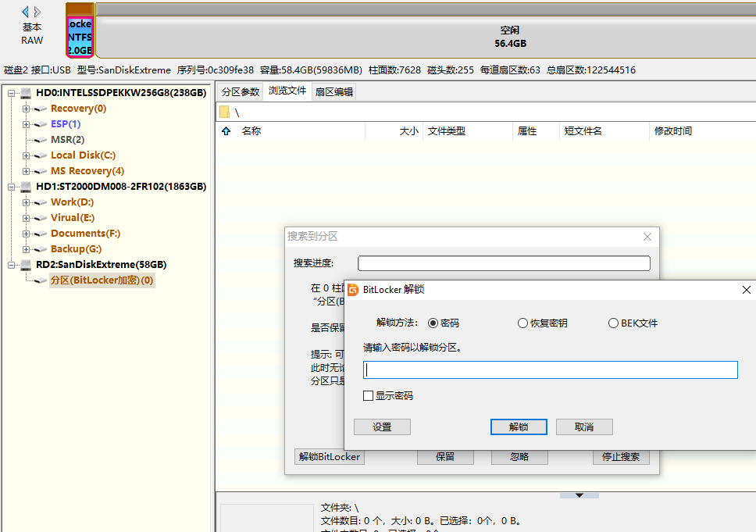Sort files by 名称 column

point(251,131)
